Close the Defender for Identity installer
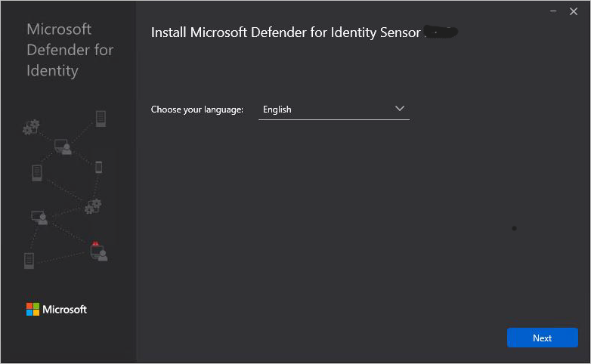Viewport: 591px width, 364px height. pyautogui.click(x=574, y=11)
